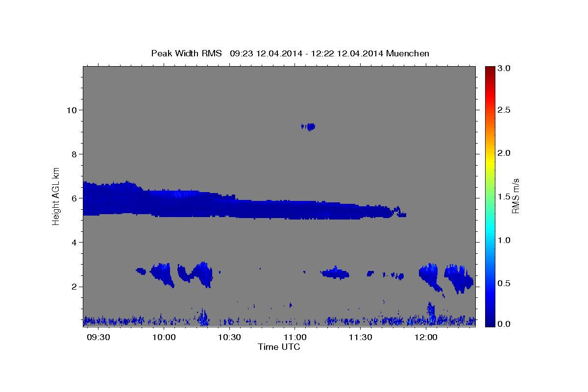Click the dark red top of colorbar
This screenshot has height=392, width=588.
[x=490, y=70]
